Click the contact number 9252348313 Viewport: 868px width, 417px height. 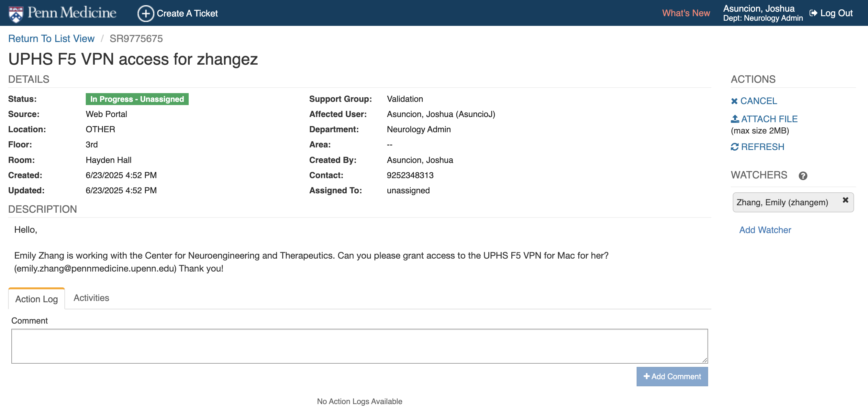[410, 175]
